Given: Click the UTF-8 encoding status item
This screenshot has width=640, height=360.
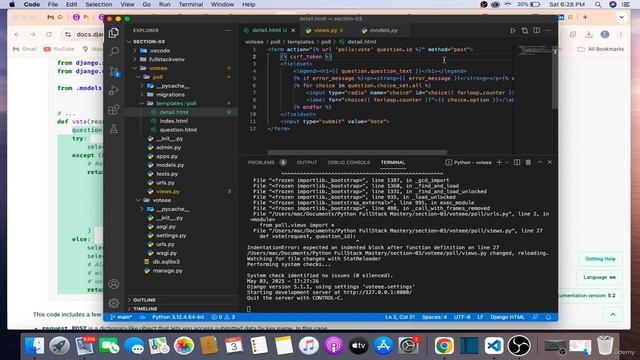Looking at the screenshot, I should tap(462, 317).
